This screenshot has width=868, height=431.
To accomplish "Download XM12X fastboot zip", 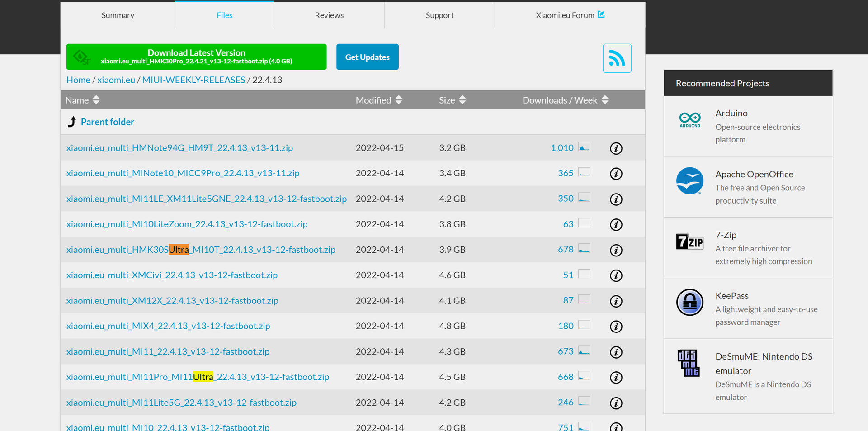I will tap(172, 301).
